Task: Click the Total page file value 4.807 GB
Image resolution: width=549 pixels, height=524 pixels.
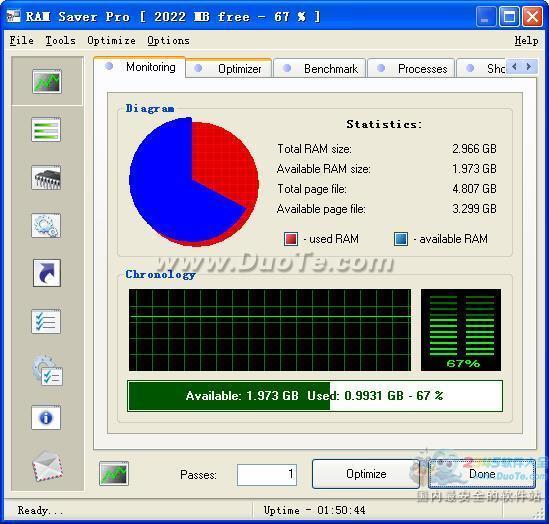Action: 474,189
